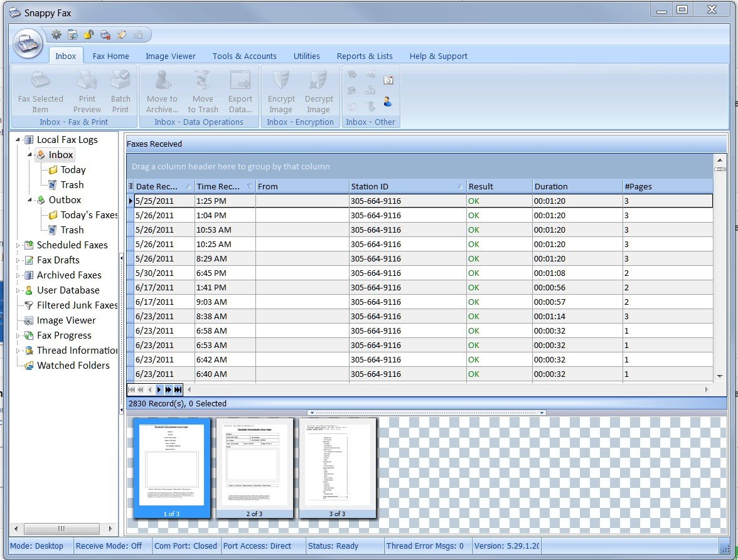Click the greyed arrow icon in Inbox - Other

(x=371, y=75)
